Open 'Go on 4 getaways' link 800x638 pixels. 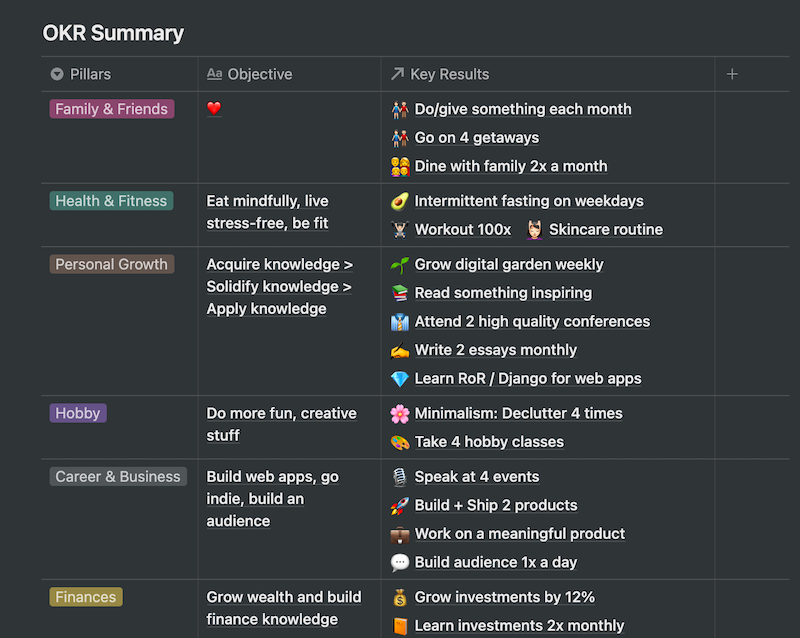(x=477, y=138)
